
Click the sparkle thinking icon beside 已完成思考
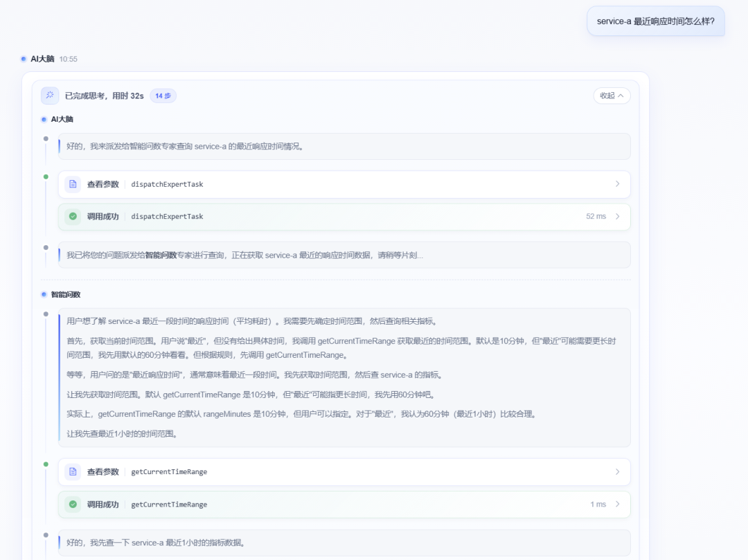pyautogui.click(x=50, y=96)
